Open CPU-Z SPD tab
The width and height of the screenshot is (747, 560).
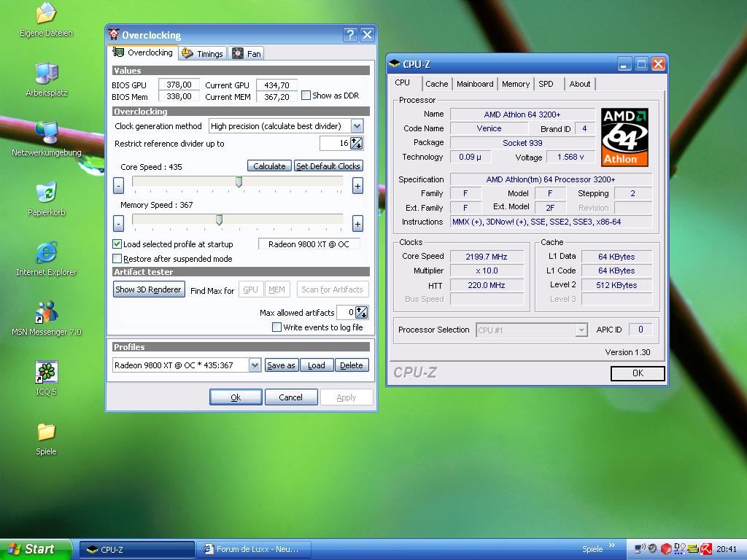[x=546, y=84]
